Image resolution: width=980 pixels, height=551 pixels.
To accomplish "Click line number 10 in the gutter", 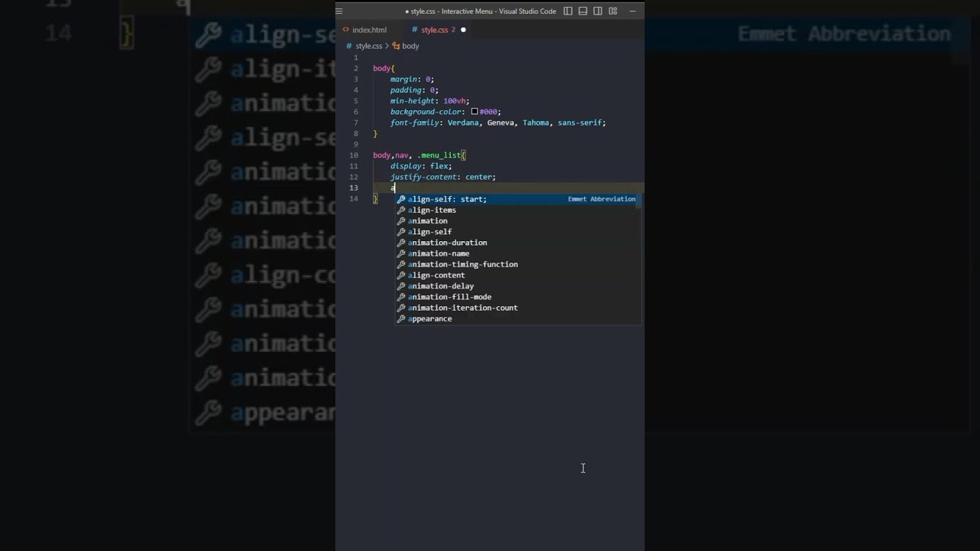I will 354,155.
